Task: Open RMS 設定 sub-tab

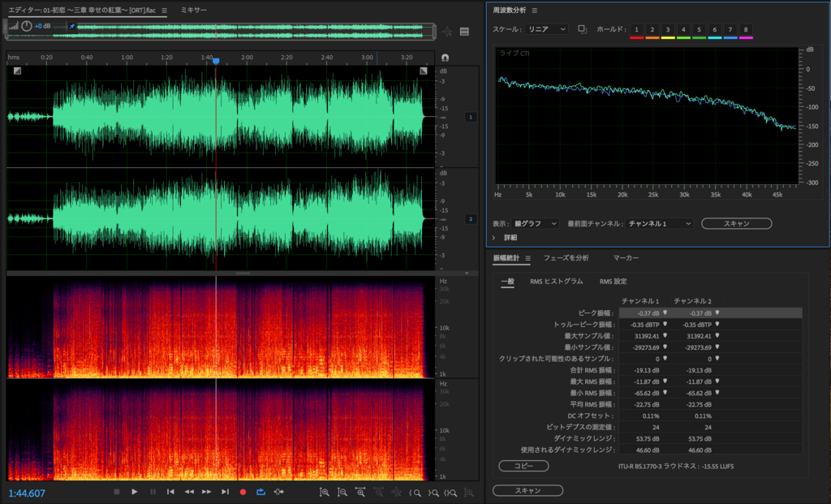Action: click(x=614, y=282)
